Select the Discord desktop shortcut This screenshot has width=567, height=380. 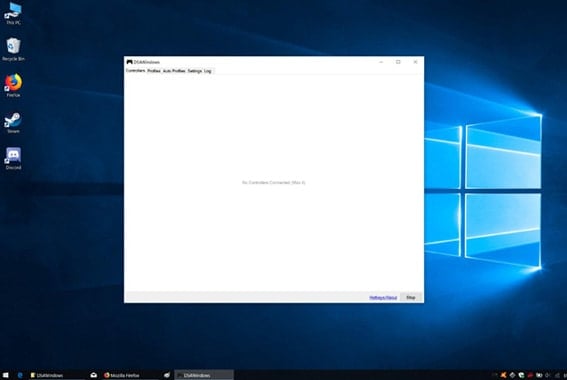(x=13, y=158)
